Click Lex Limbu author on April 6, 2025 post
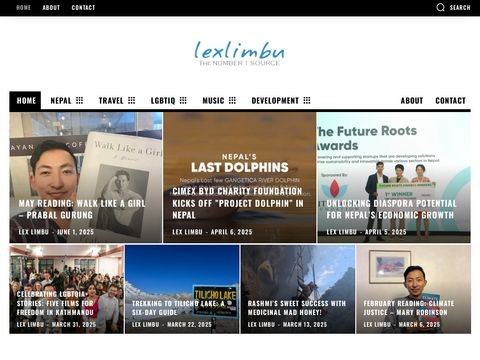This screenshot has width=480, height=360. (187, 232)
